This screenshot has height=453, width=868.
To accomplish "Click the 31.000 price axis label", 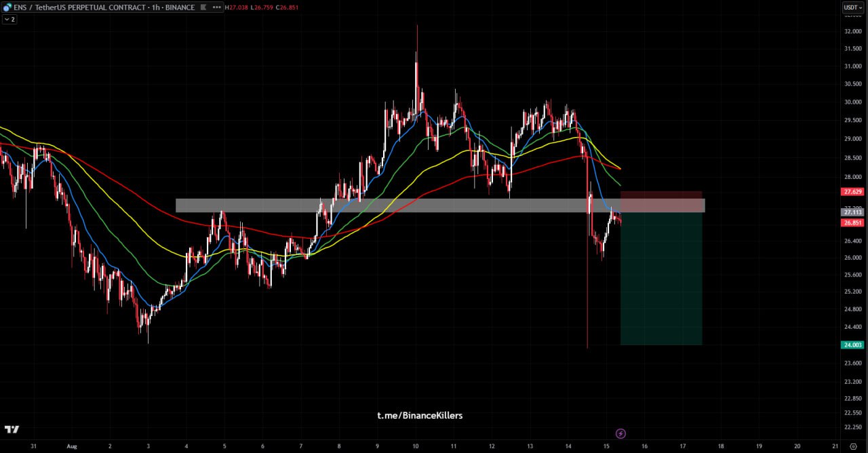I will click(x=852, y=66).
